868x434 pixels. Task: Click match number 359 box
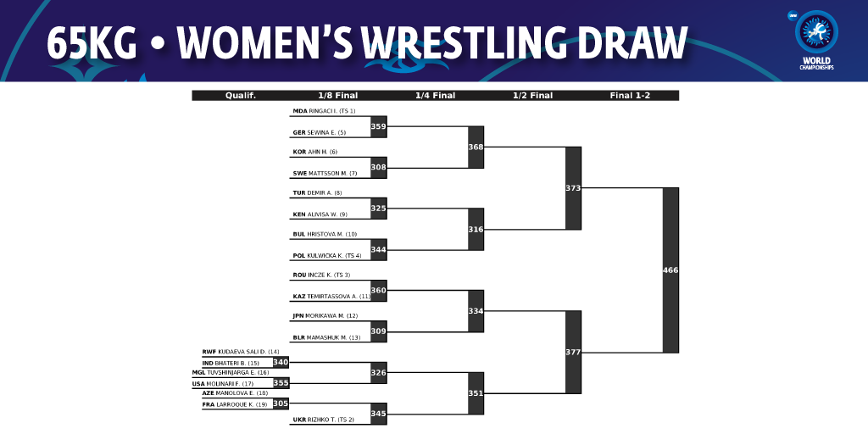point(378,127)
